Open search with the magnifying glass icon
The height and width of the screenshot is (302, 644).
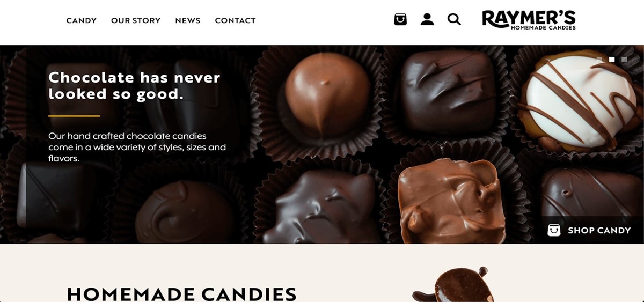(x=454, y=20)
